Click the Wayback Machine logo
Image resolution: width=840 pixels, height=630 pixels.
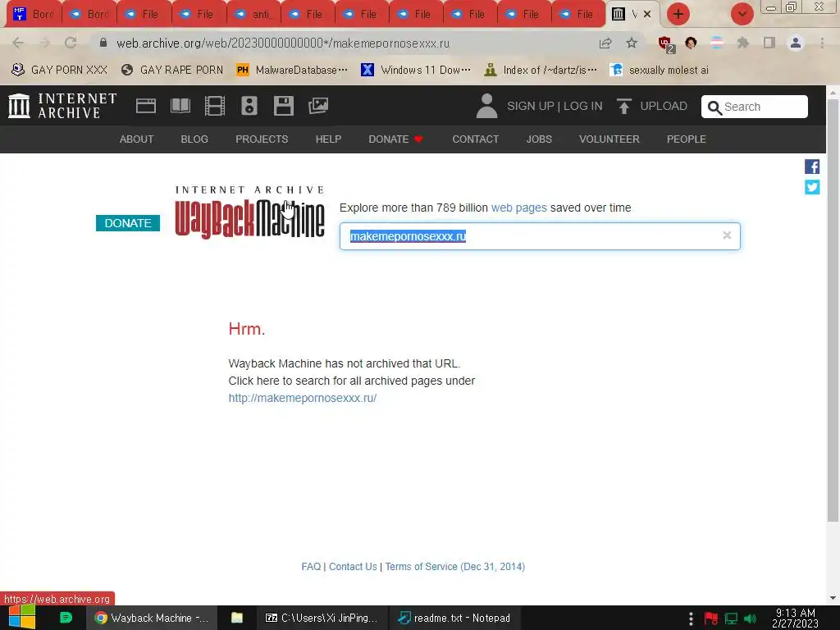(x=249, y=212)
